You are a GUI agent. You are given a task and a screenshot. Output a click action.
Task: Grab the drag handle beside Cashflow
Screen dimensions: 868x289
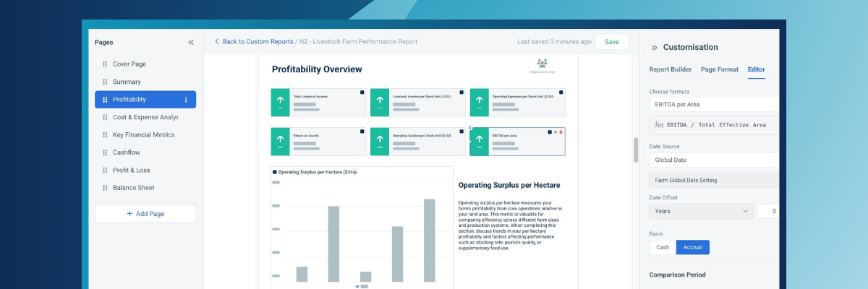pyautogui.click(x=105, y=152)
